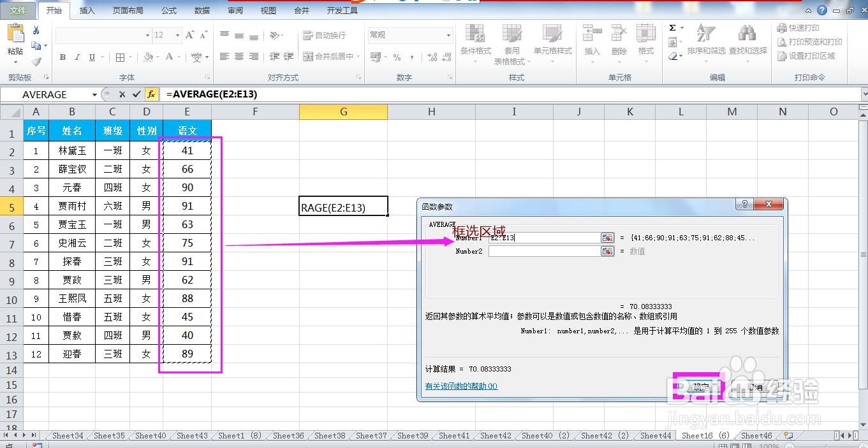This screenshot has height=448, width=868.
Task: Switch to the 开发工具 tab
Action: pyautogui.click(x=342, y=11)
